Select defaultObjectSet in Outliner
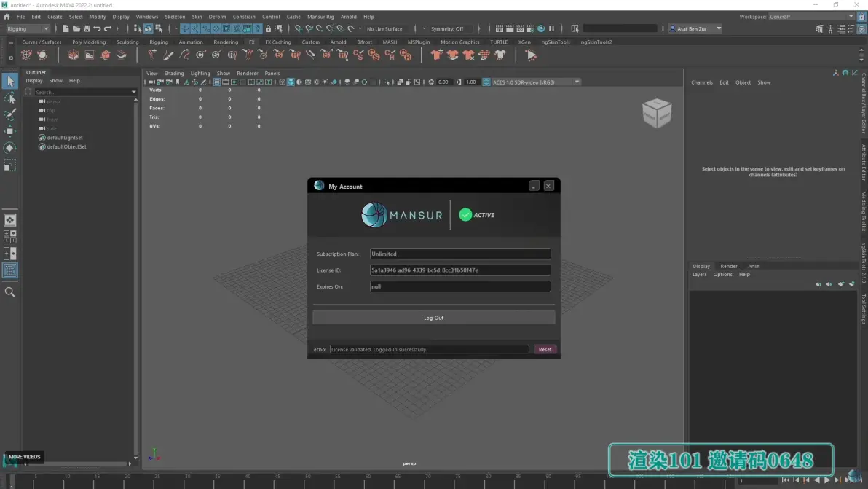The height and width of the screenshot is (489, 868). 66,146
